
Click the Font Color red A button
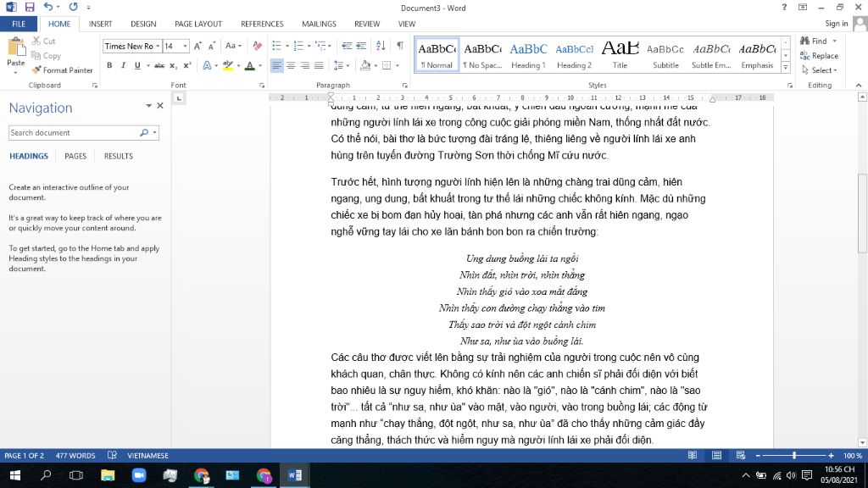(x=250, y=65)
